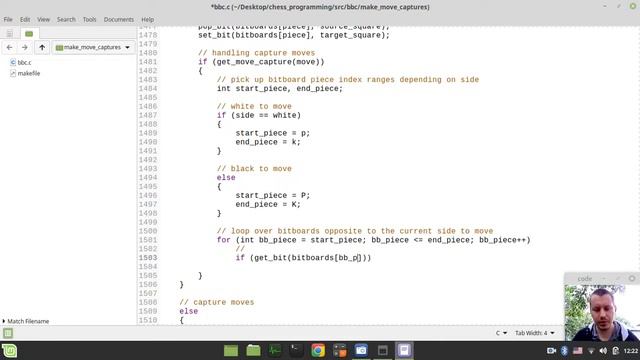Click the 'start_piece = p;' line

[273, 133]
